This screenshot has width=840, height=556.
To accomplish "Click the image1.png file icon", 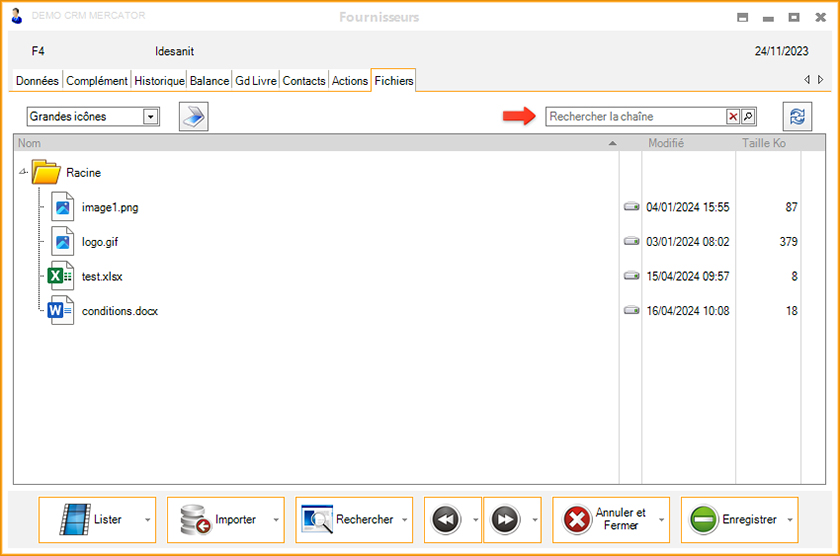I will [x=62, y=207].
